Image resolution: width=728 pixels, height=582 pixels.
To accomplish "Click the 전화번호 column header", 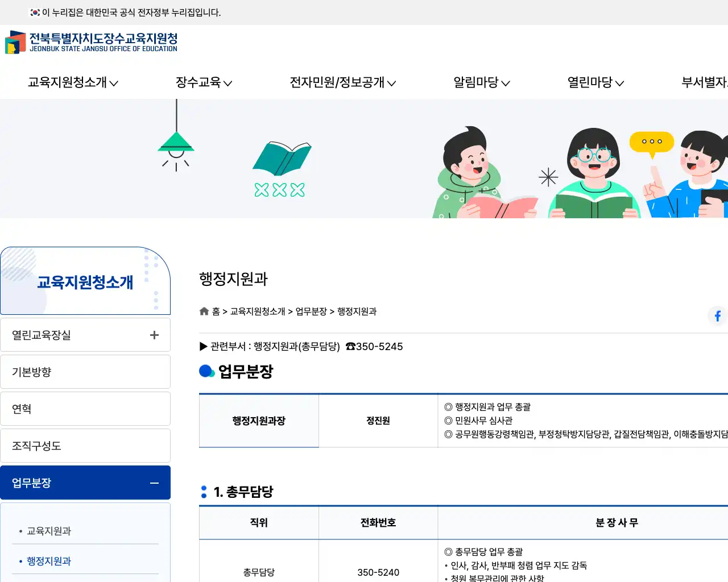I will click(378, 523).
